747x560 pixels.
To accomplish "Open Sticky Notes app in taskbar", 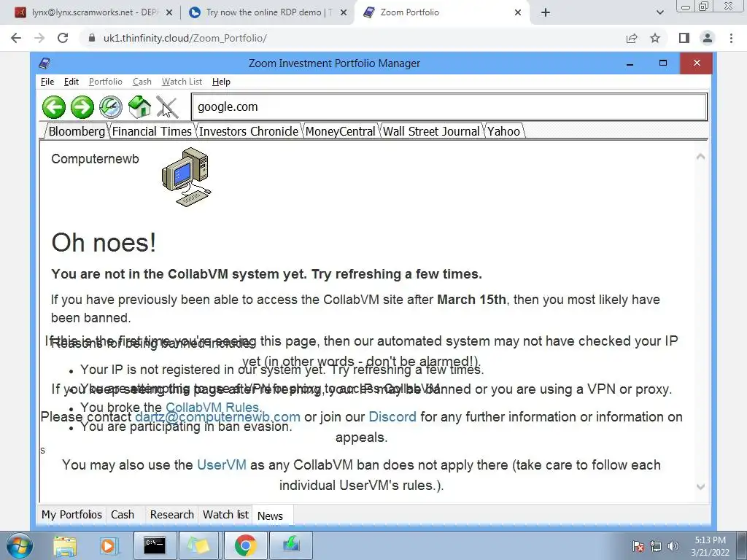I will click(x=198, y=545).
